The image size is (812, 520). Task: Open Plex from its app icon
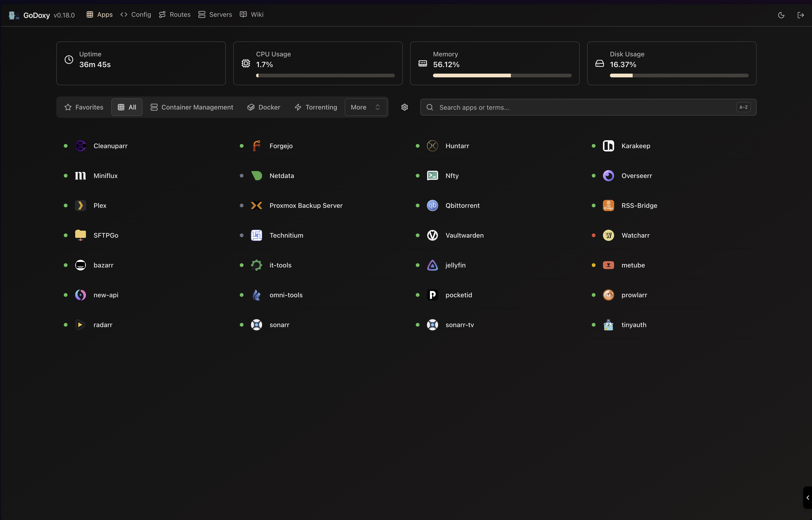point(80,205)
